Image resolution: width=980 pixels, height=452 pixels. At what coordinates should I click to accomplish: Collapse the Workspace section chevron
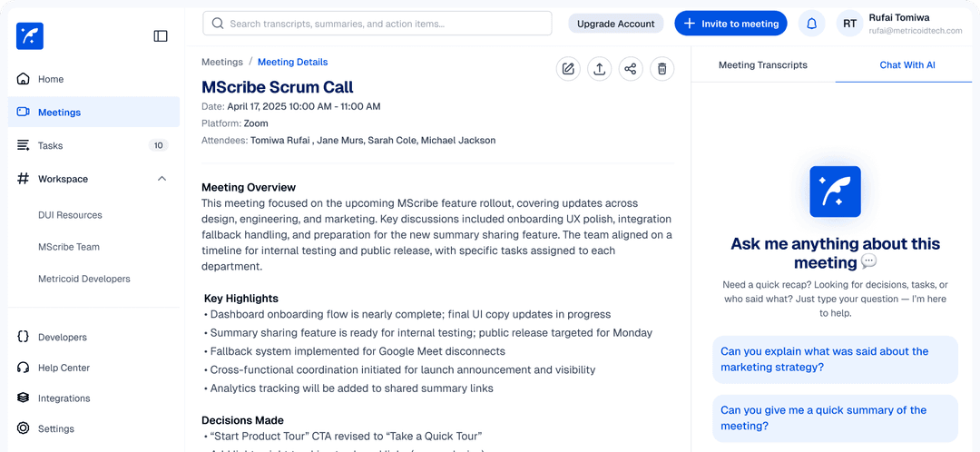click(x=162, y=179)
